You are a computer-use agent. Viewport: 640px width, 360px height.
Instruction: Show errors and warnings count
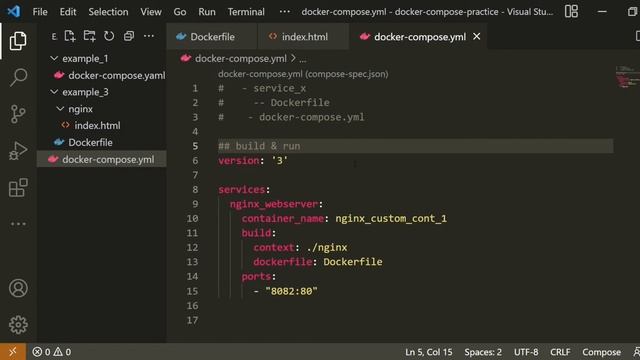(x=52, y=351)
